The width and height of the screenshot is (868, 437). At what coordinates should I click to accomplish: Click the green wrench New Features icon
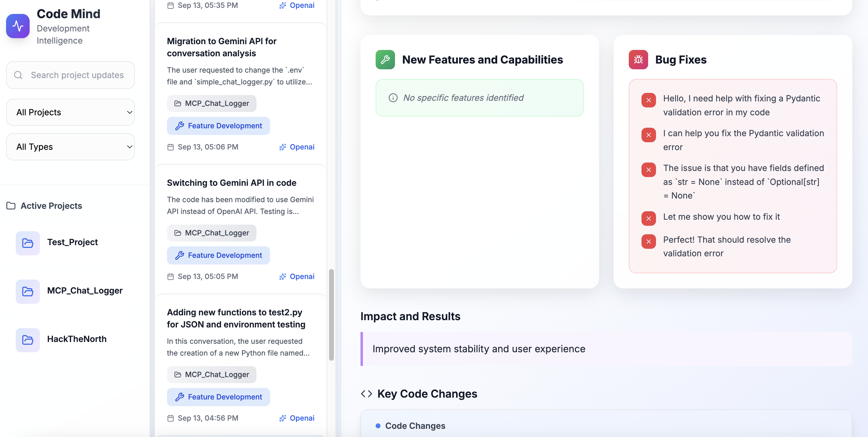[385, 60]
